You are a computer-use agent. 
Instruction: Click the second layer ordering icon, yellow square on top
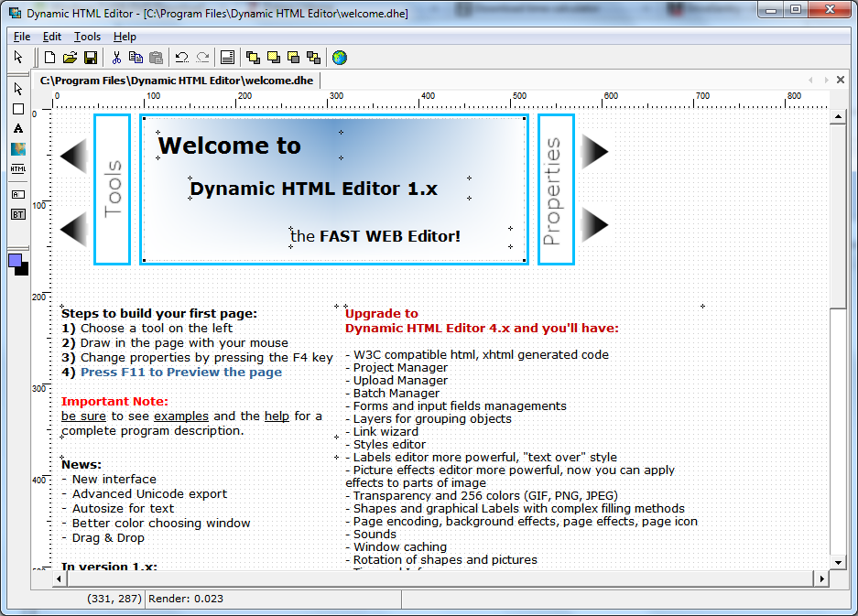pyautogui.click(x=274, y=58)
